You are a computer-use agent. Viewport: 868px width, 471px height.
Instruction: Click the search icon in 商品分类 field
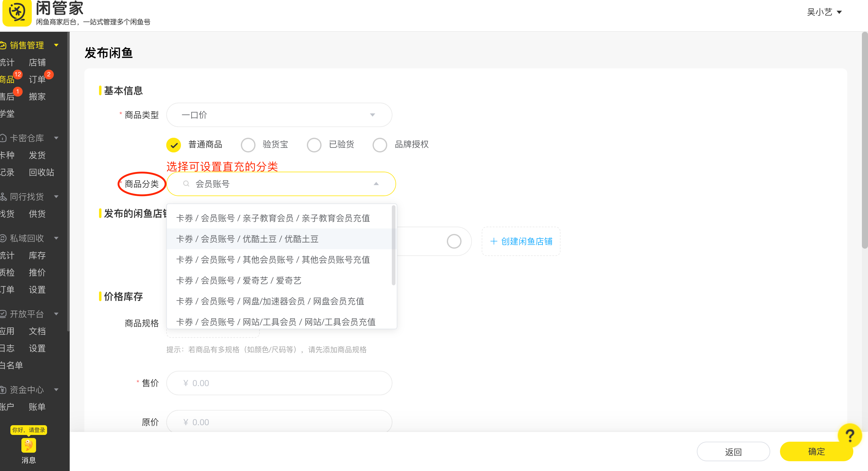point(186,184)
